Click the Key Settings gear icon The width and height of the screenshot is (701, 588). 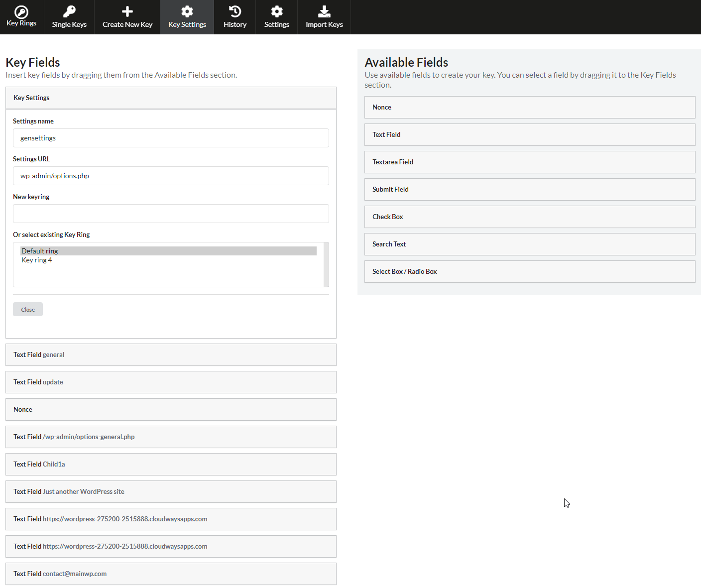[x=187, y=11]
